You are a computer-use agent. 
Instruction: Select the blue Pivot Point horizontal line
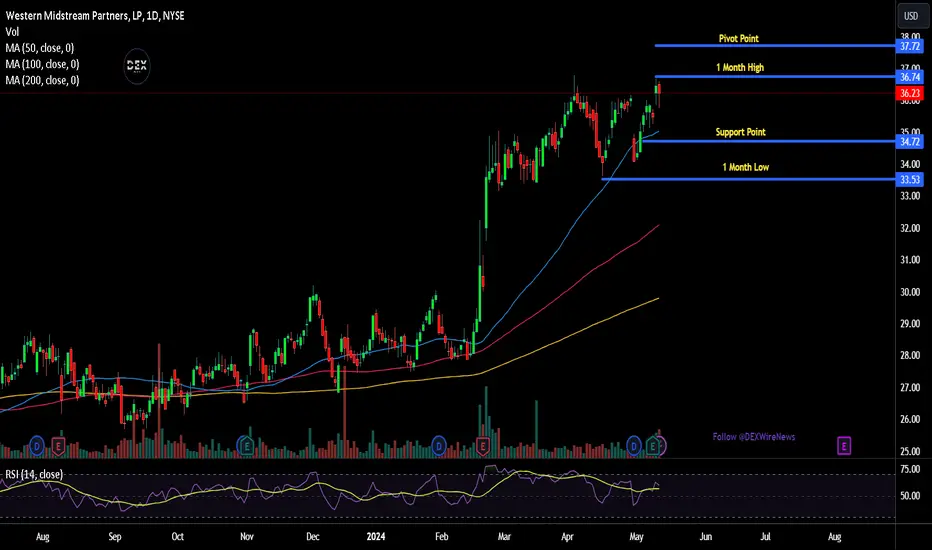click(775, 46)
